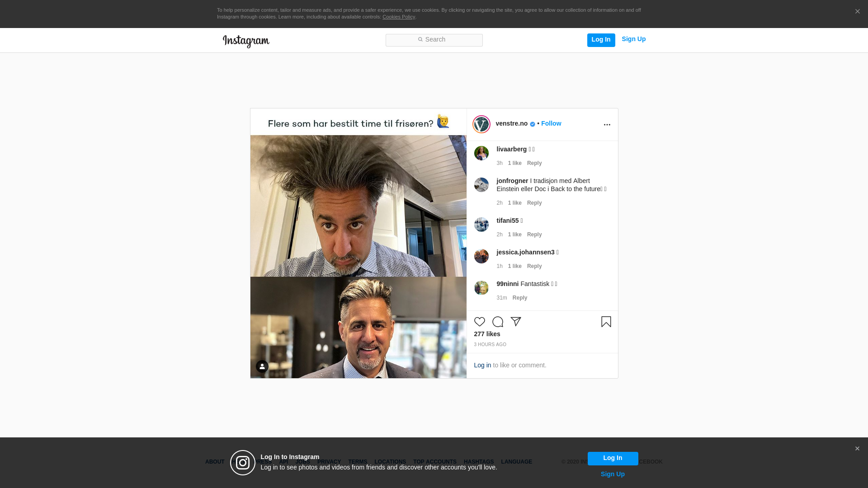Click the tifani55 username
The width and height of the screenshot is (868, 488).
click(x=508, y=221)
